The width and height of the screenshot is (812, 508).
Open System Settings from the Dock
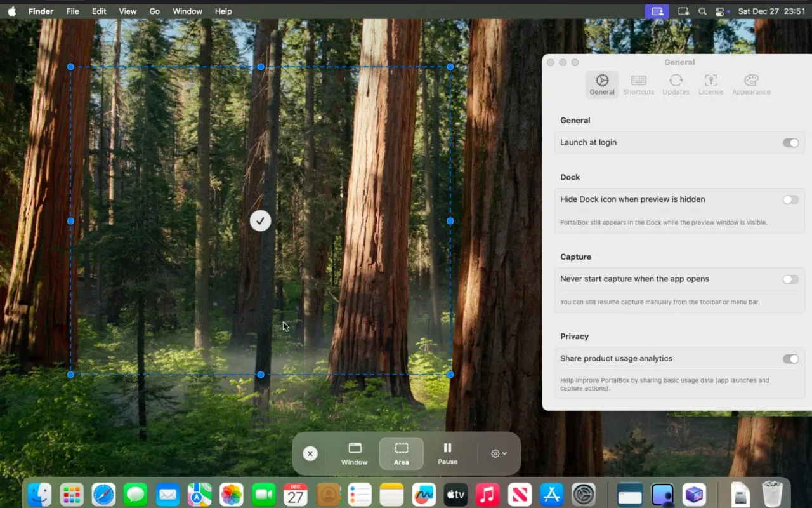584,494
